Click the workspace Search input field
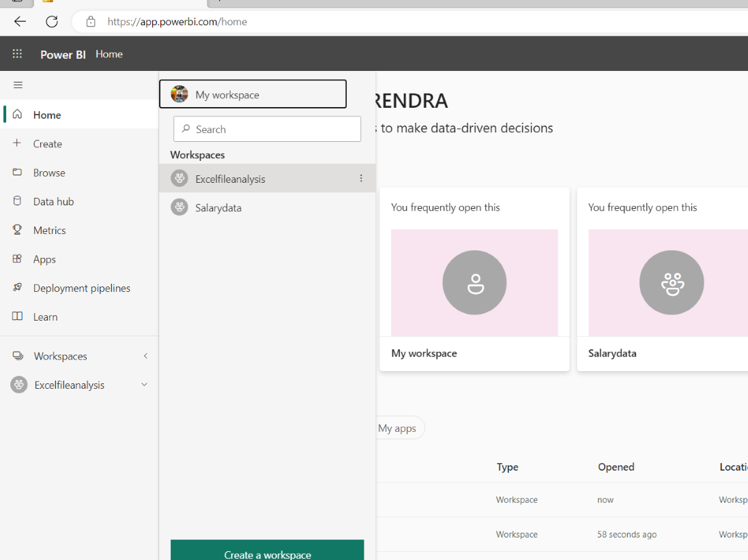748x560 pixels. point(267,129)
